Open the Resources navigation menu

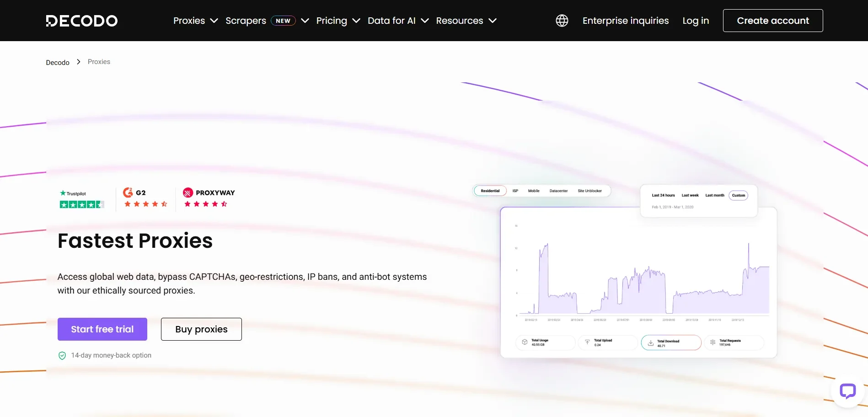click(x=460, y=21)
